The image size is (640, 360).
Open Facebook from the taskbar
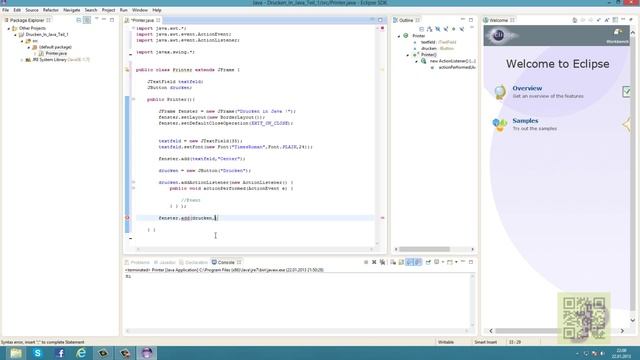click(x=60, y=353)
